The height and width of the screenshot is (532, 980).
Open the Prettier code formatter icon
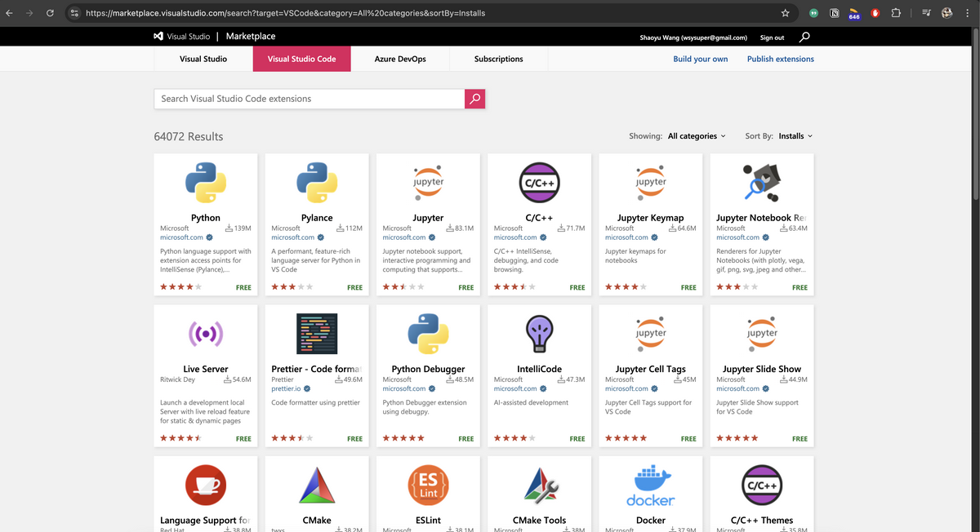coord(317,333)
